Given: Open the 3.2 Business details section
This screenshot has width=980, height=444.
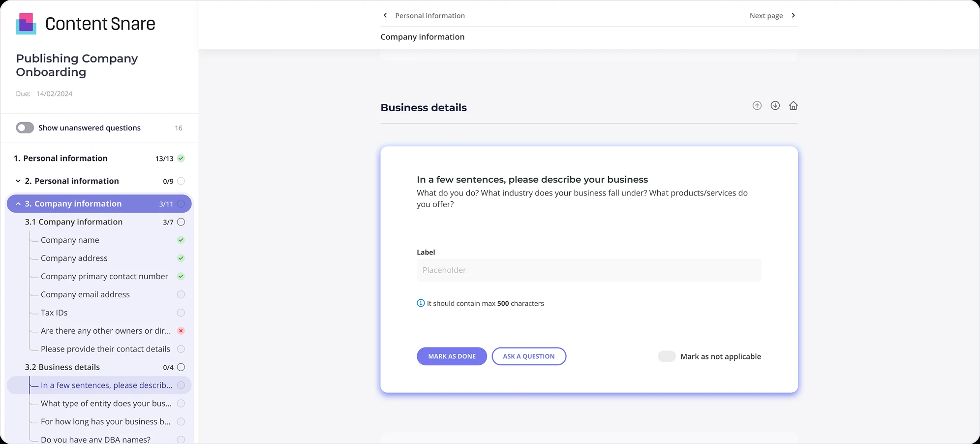Looking at the screenshot, I should 62,367.
